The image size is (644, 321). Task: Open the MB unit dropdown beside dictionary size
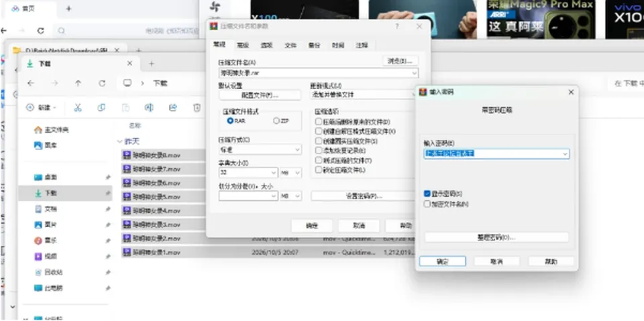tap(291, 173)
